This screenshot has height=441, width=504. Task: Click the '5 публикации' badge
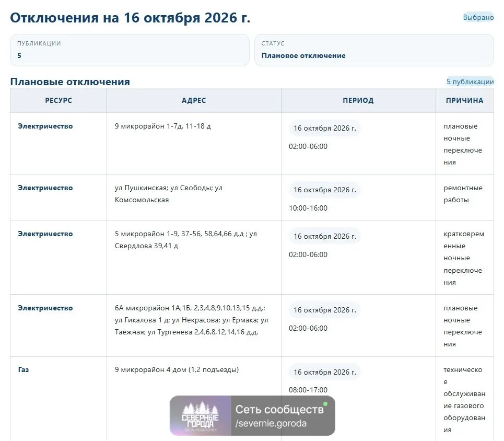(470, 82)
